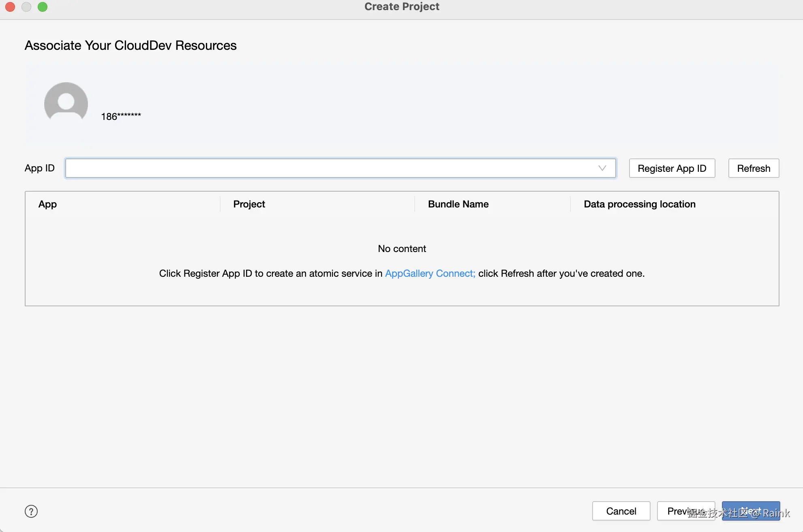803x532 pixels.
Task: Click the Project column header
Action: point(249,204)
